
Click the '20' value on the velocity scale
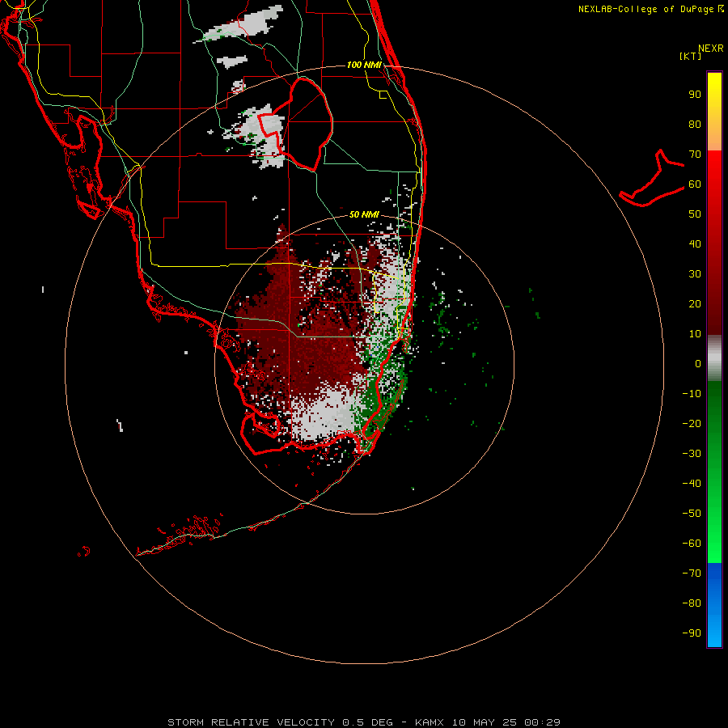695,303
